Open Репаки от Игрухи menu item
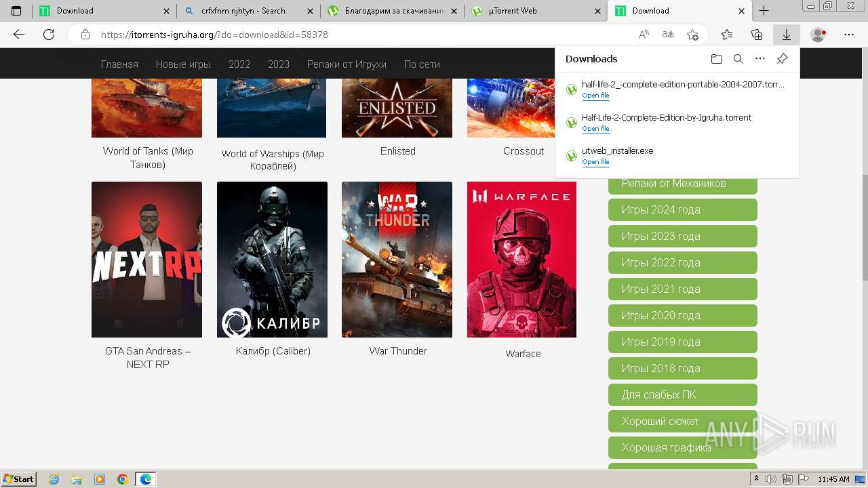868x488 pixels. click(x=347, y=64)
